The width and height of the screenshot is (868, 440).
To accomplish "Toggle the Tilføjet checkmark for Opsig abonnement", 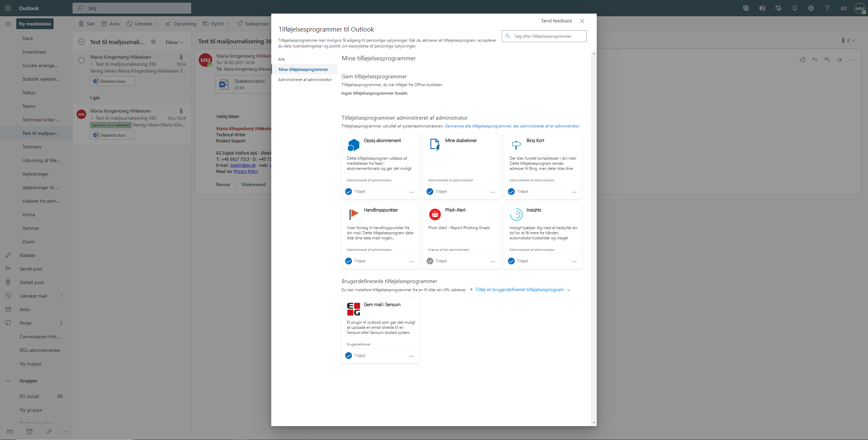I will pos(349,192).
